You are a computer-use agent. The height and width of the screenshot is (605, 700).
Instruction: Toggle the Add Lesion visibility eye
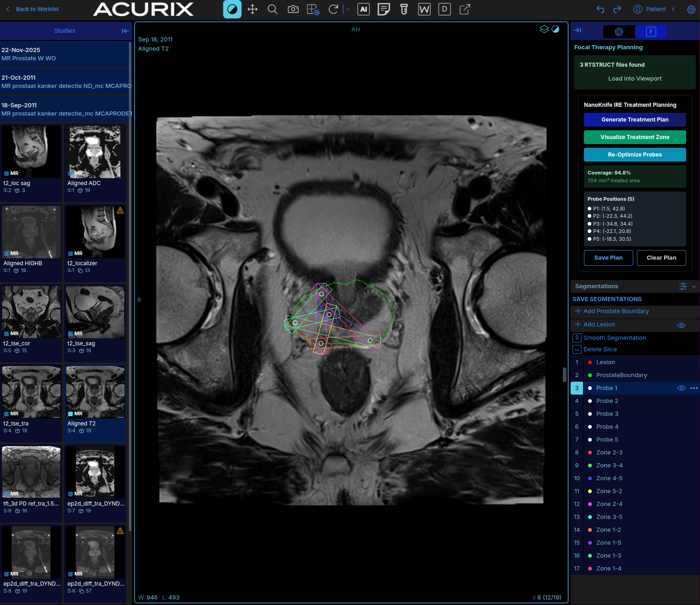click(681, 325)
